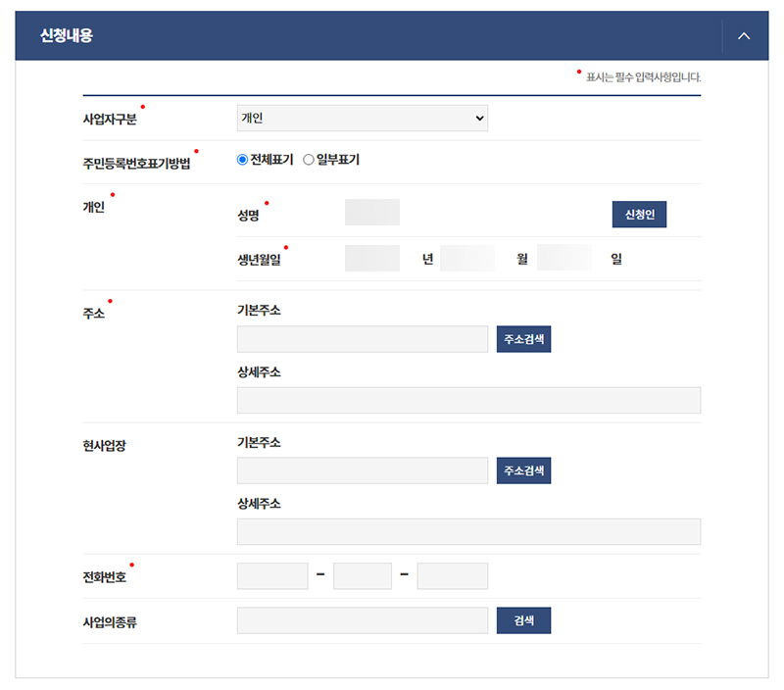Click the 기본주소 field under 주소
Screen dimensions: 784x690
pos(362,338)
